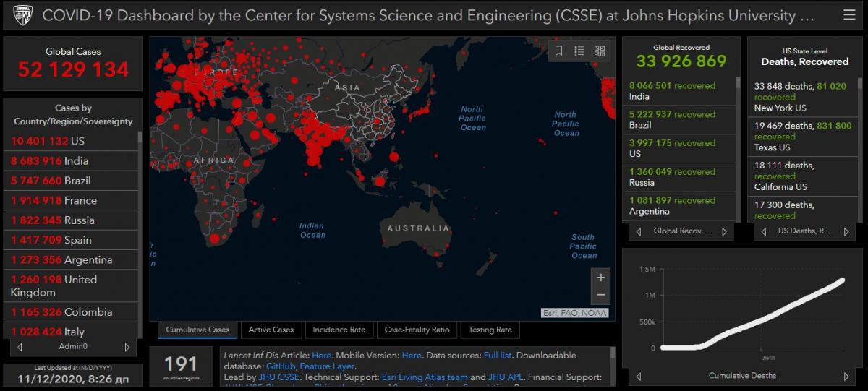Screen dimensions: 868x391
Task: Show previous US Deaths panel
Action: pos(764,231)
